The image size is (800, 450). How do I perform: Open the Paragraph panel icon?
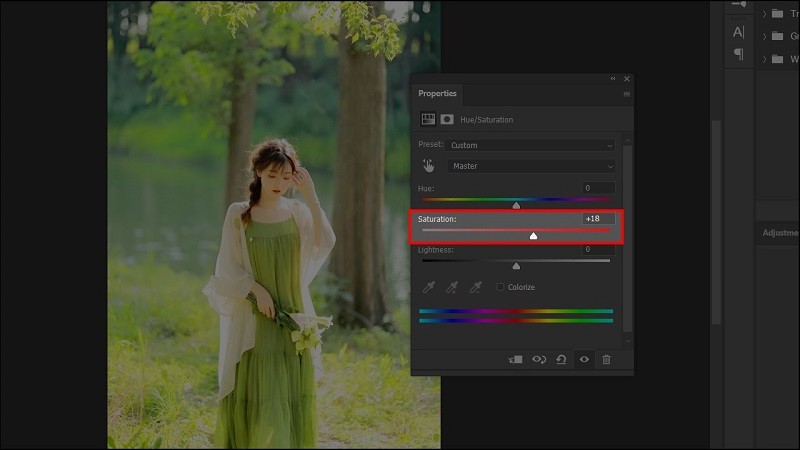click(738, 54)
